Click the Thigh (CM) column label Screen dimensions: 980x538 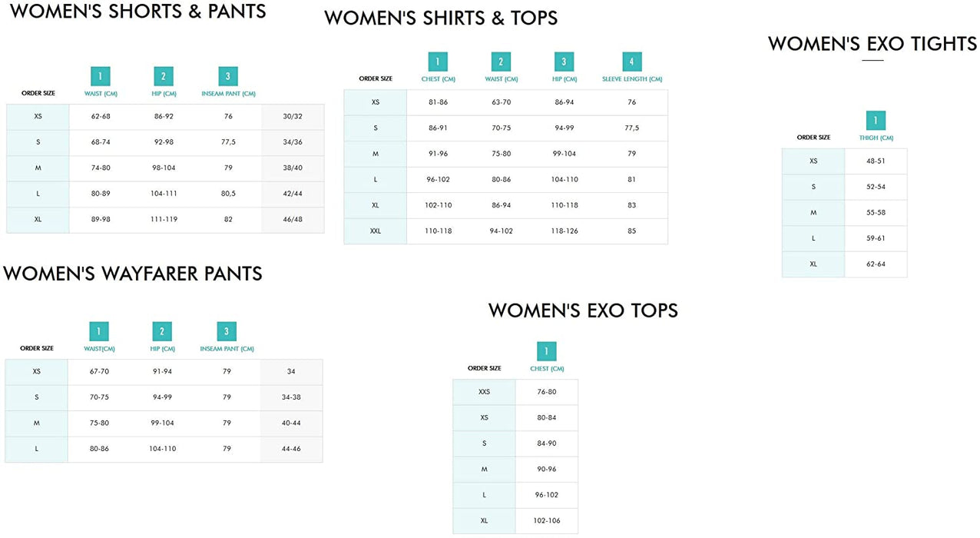tap(876, 138)
